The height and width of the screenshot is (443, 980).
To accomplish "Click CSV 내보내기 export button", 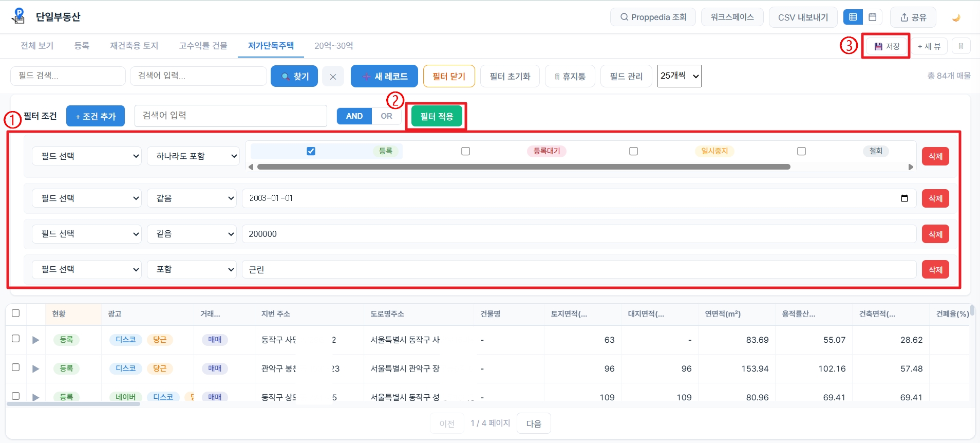I will [803, 17].
